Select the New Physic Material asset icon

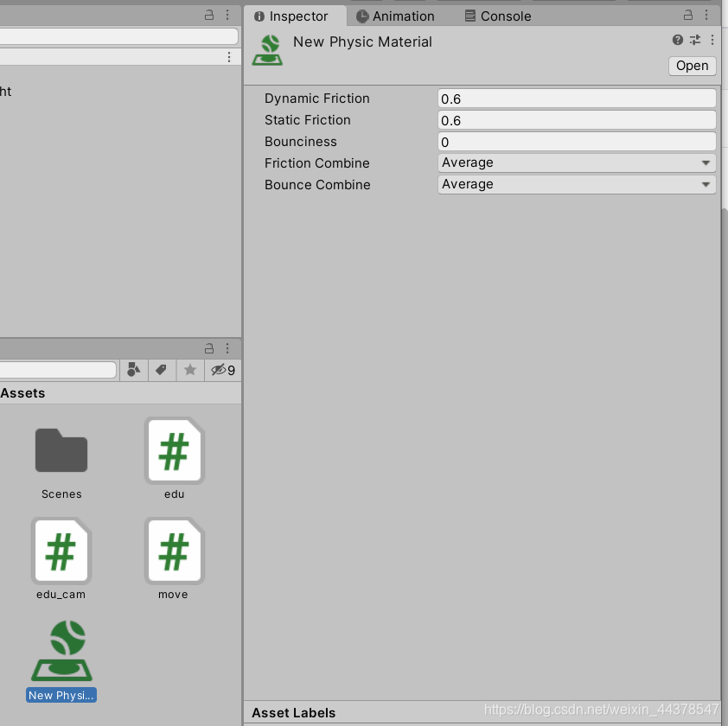61,652
